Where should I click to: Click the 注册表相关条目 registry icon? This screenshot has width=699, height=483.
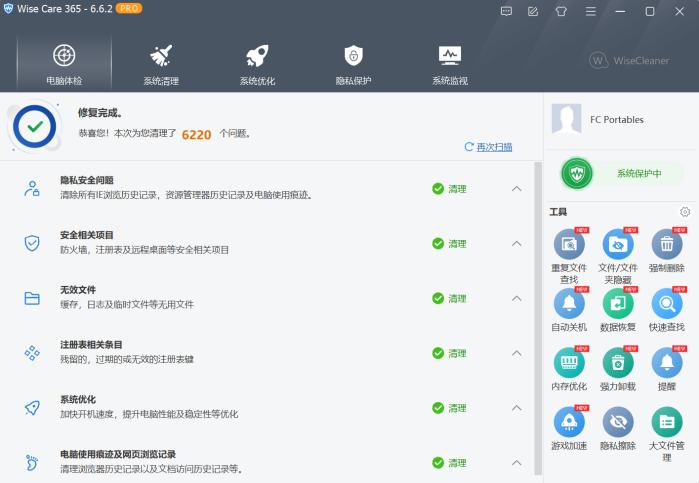coord(32,353)
